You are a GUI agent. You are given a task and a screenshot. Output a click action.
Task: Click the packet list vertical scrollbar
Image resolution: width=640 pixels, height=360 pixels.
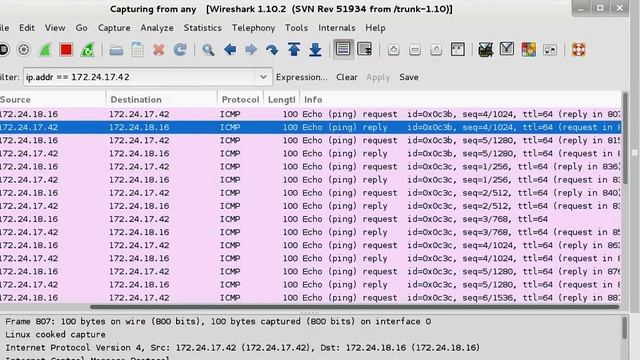coord(625,138)
